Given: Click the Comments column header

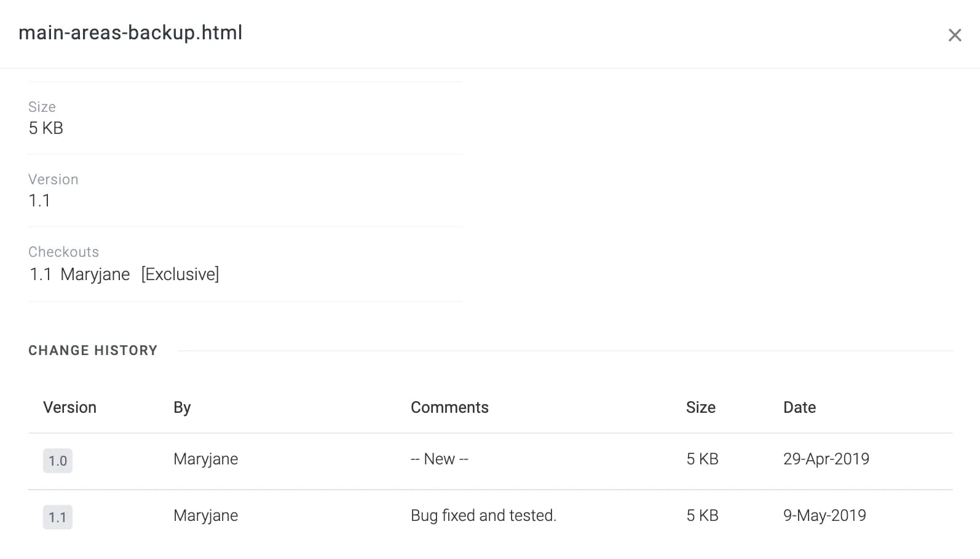Looking at the screenshot, I should pos(449,407).
